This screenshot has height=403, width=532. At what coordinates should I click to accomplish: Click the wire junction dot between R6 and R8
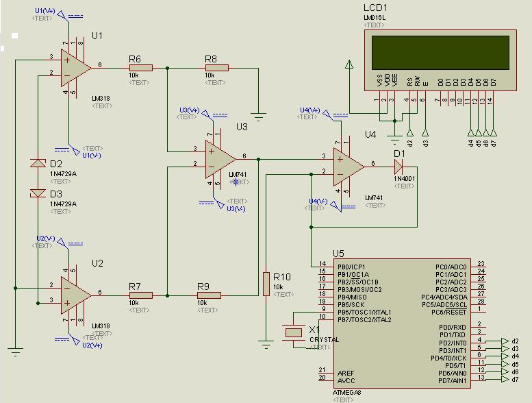pyautogui.click(x=167, y=69)
